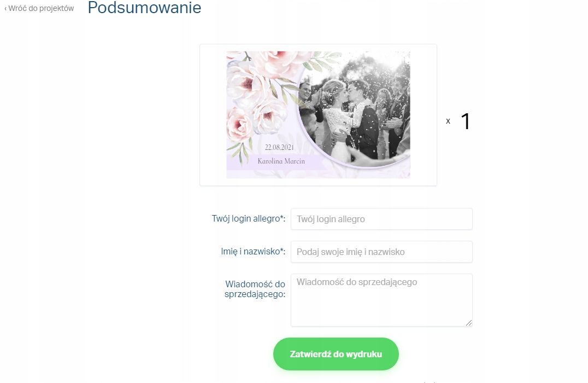This screenshot has height=383, width=588.
Task: Click the 'Podsumowanie' page heading
Action: coord(144,7)
